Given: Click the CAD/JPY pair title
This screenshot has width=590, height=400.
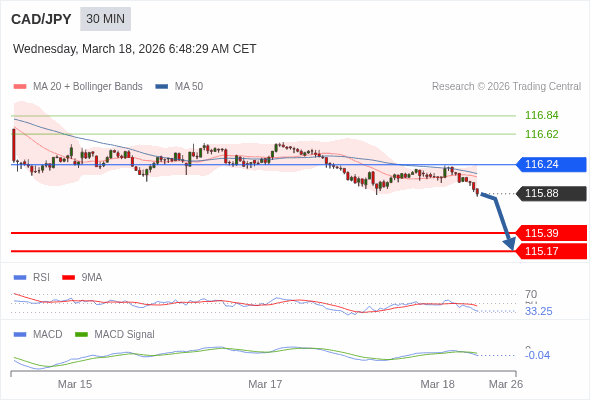Looking at the screenshot, I should pos(41,19).
